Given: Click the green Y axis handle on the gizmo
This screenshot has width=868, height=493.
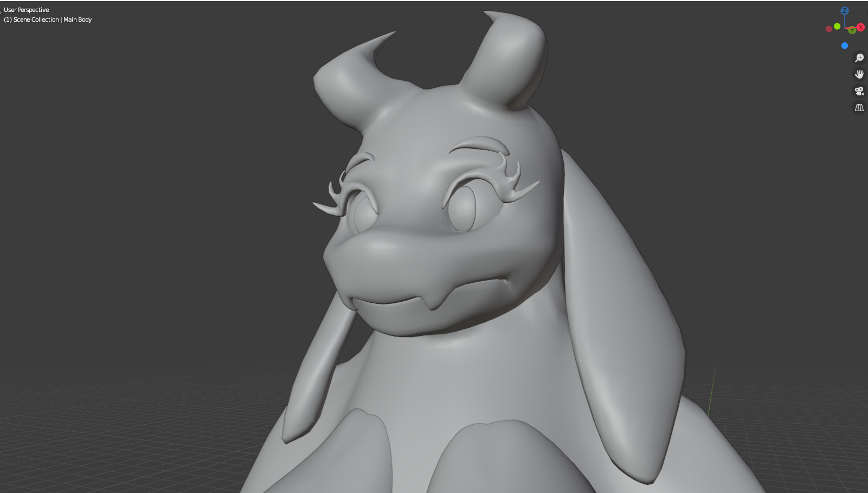Looking at the screenshot, I should point(852,30).
